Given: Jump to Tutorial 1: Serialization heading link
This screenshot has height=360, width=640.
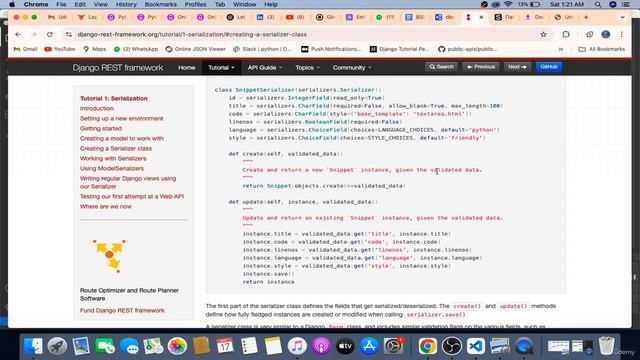Looking at the screenshot, I should click(113, 99).
